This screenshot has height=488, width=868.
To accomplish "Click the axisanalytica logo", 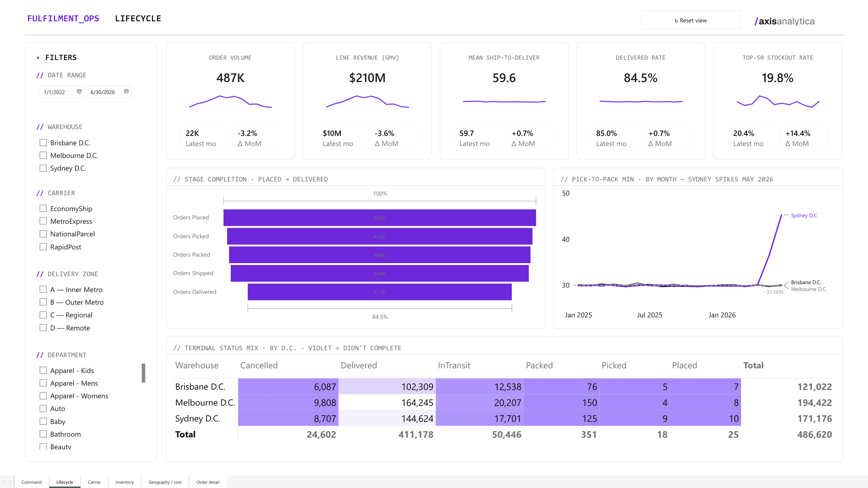I will (784, 21).
